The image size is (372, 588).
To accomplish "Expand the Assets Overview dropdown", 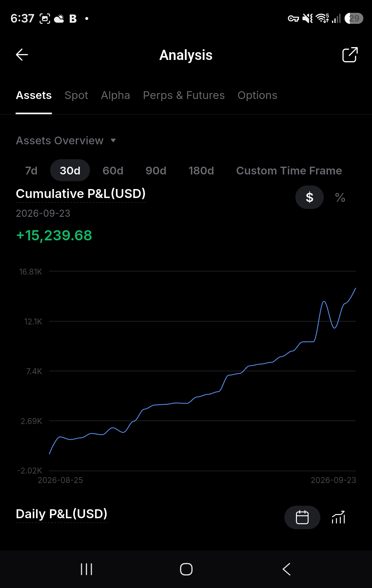I will (66, 140).
